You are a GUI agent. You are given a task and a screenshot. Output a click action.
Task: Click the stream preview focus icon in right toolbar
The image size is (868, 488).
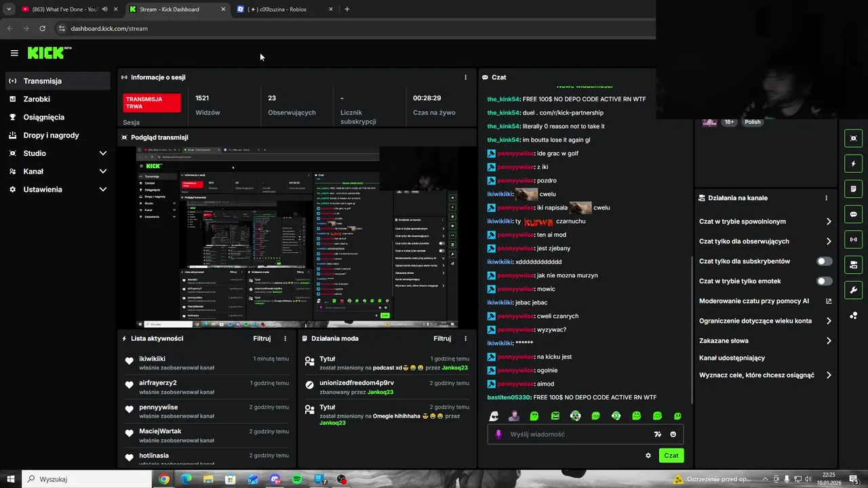click(853, 138)
